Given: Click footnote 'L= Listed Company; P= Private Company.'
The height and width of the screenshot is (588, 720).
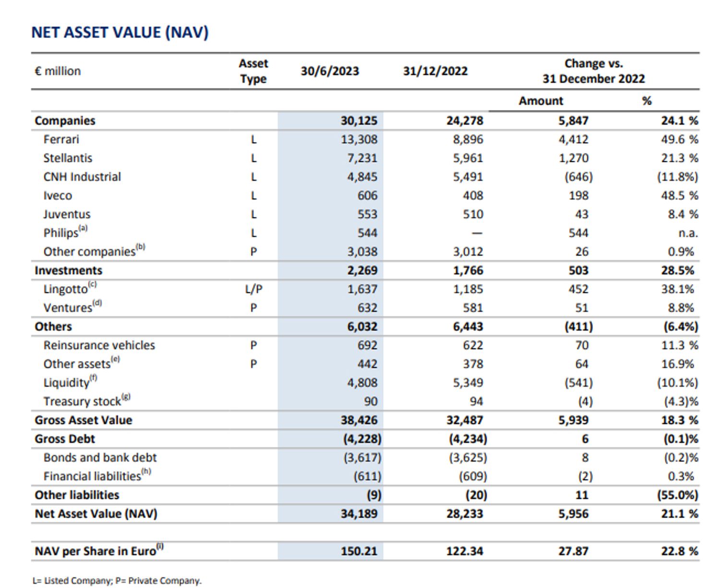Looking at the screenshot, I should click(117, 580).
